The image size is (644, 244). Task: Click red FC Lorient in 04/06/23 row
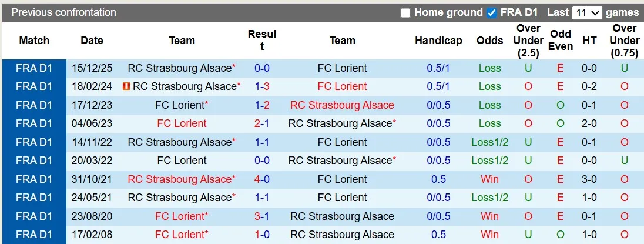(x=182, y=123)
